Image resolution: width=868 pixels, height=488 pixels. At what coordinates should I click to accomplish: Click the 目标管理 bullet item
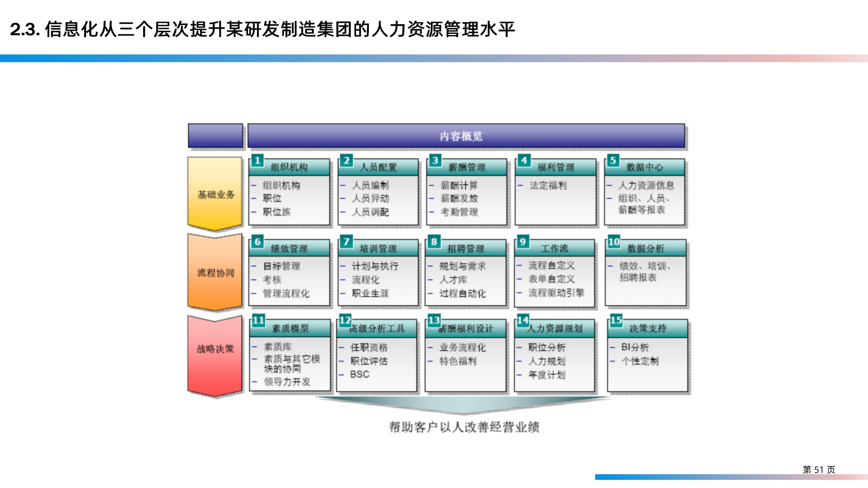pos(281,266)
